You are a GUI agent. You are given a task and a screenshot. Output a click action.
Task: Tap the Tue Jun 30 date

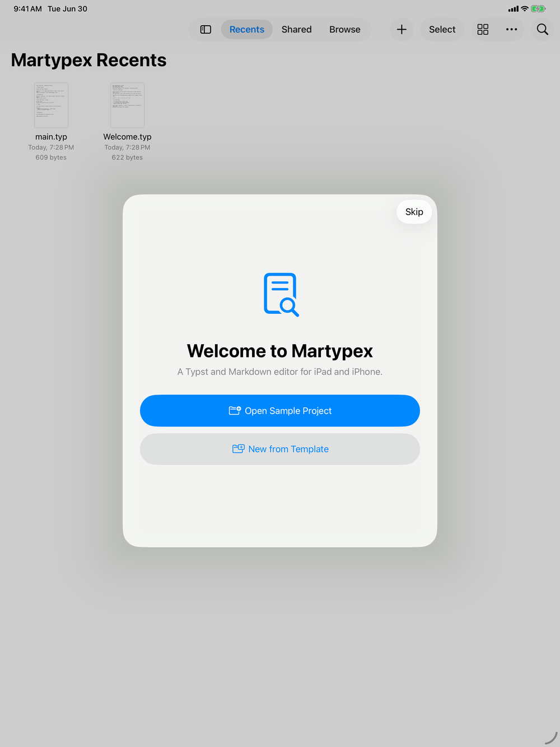[67, 9]
